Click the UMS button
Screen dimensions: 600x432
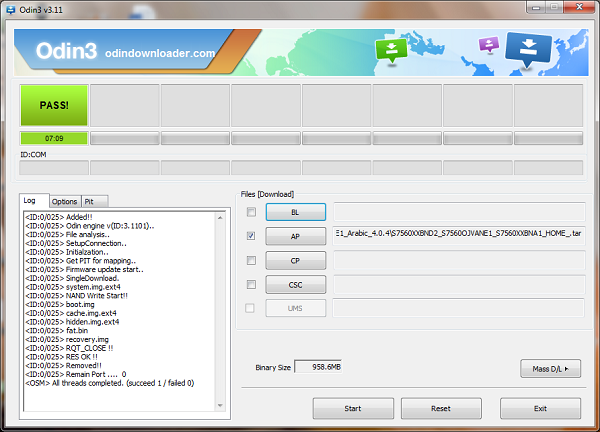click(296, 308)
